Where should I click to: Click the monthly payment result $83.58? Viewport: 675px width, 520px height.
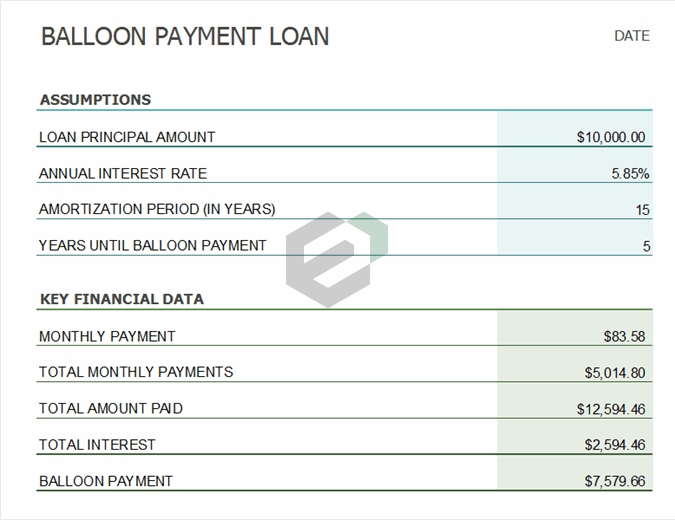pyautogui.click(x=623, y=337)
